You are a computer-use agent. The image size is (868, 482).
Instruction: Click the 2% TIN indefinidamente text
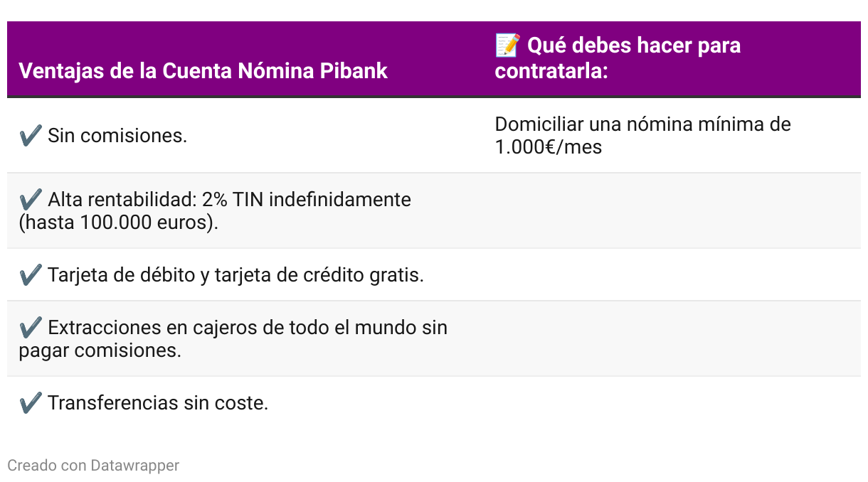(306, 199)
